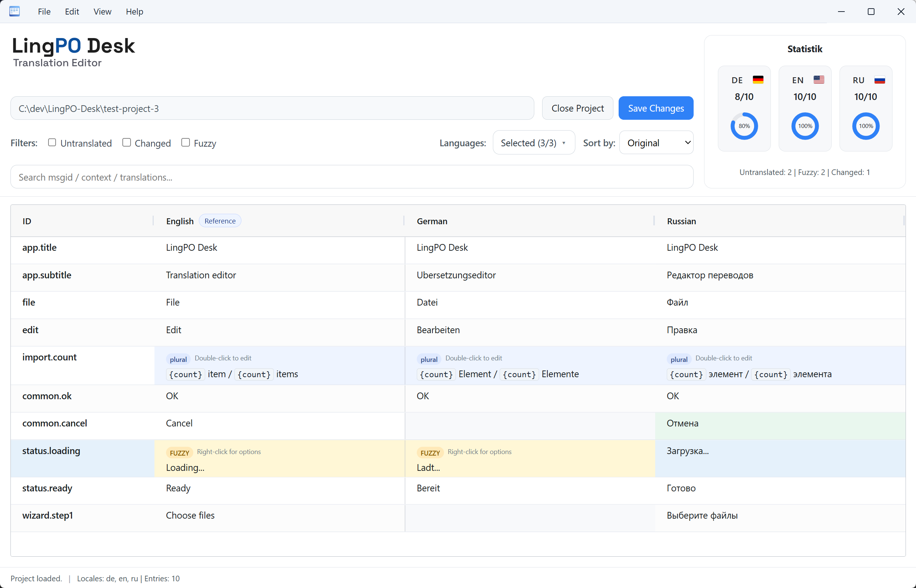Click the FUZZY badge on English status.loading

click(x=179, y=453)
